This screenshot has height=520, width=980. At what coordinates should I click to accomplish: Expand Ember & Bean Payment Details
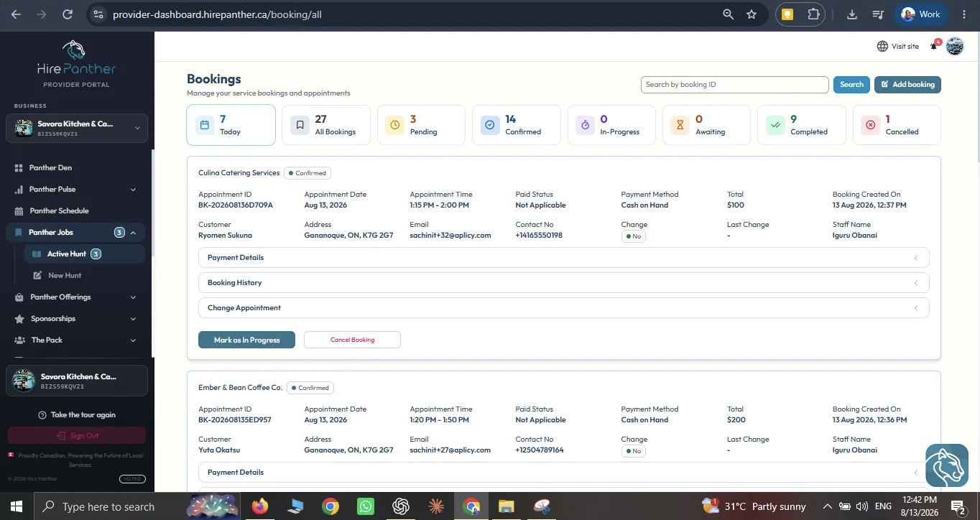point(563,472)
